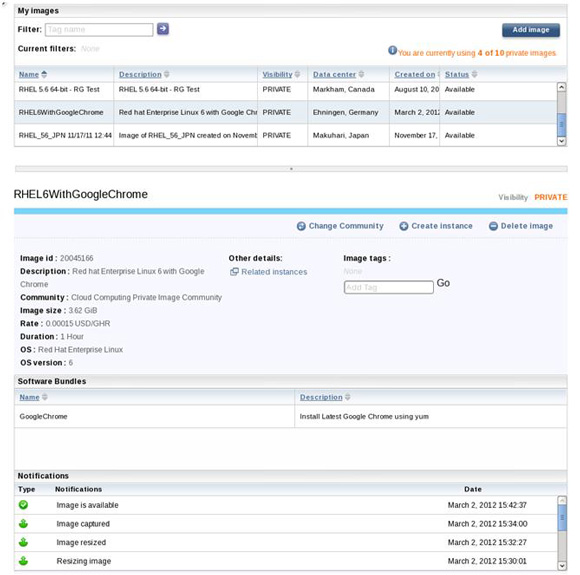The height and width of the screenshot is (575, 580).
Task: Click the Notifications scrollbar thumb
Action: click(x=562, y=518)
